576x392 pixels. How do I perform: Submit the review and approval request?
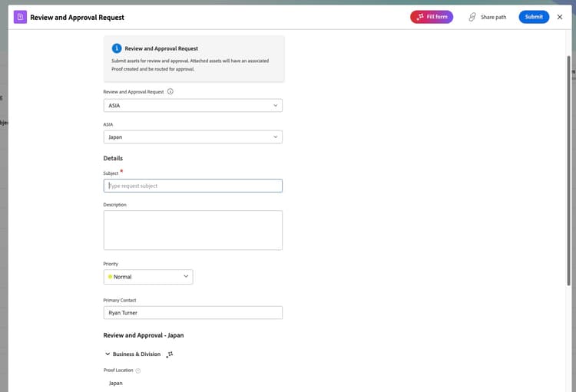pos(534,17)
